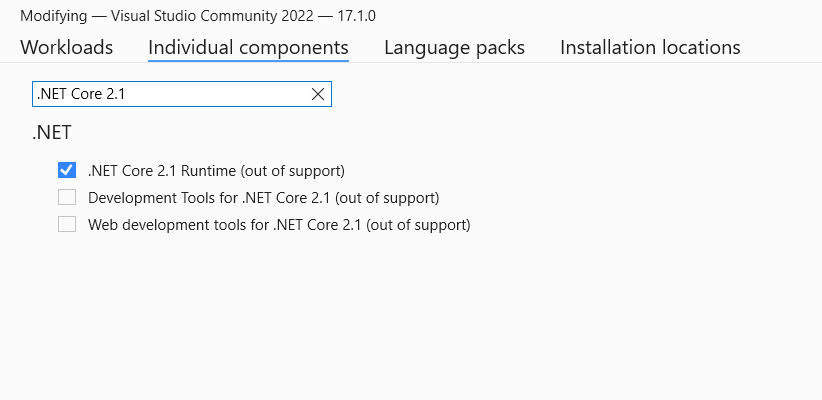Switch to the Workloads tab
822x400 pixels.
66,47
